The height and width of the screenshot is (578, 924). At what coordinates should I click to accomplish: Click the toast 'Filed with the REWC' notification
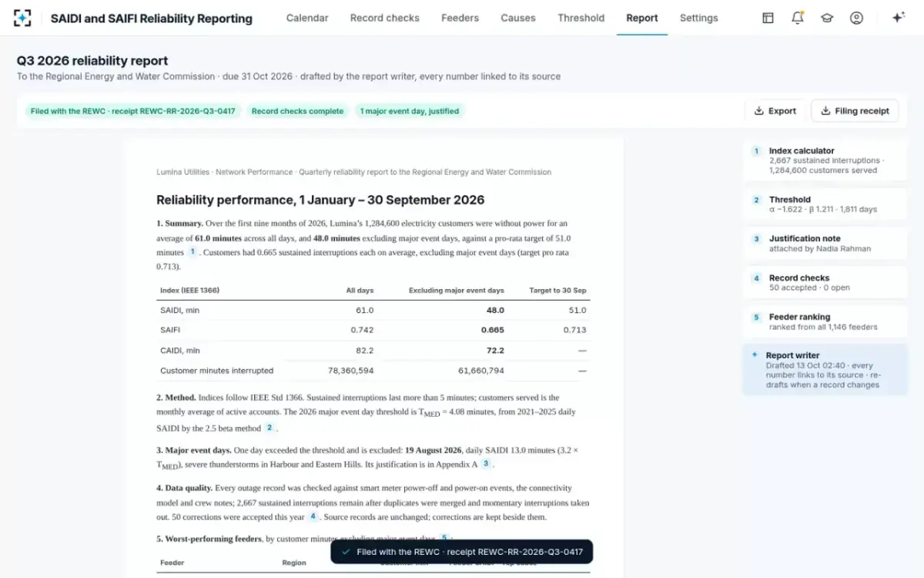pos(462,552)
